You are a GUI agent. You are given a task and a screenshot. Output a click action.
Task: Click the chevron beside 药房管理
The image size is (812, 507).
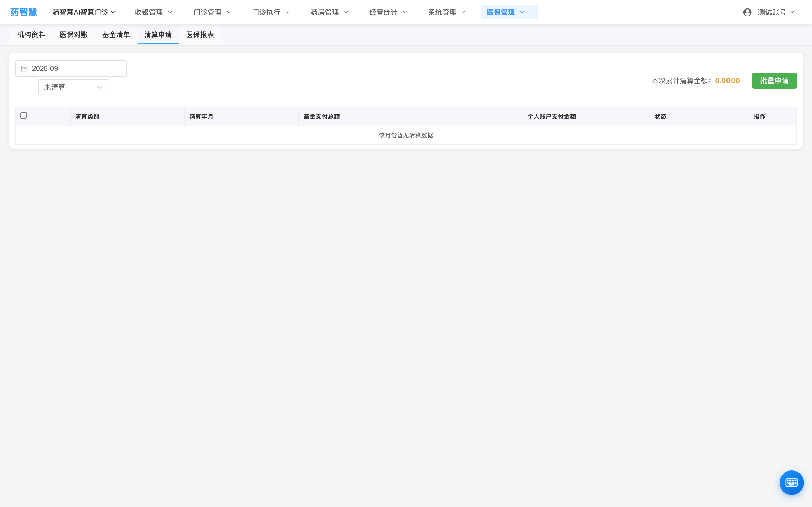346,12
